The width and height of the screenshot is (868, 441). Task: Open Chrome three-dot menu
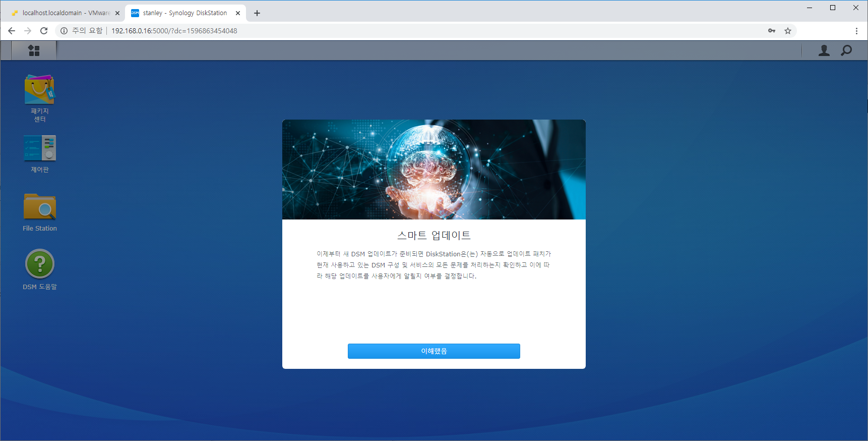(856, 31)
